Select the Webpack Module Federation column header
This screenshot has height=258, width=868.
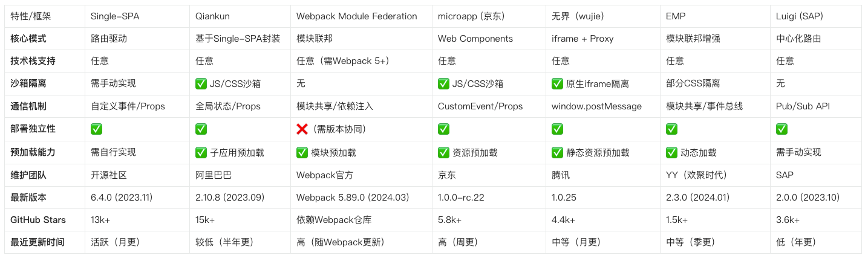click(356, 16)
